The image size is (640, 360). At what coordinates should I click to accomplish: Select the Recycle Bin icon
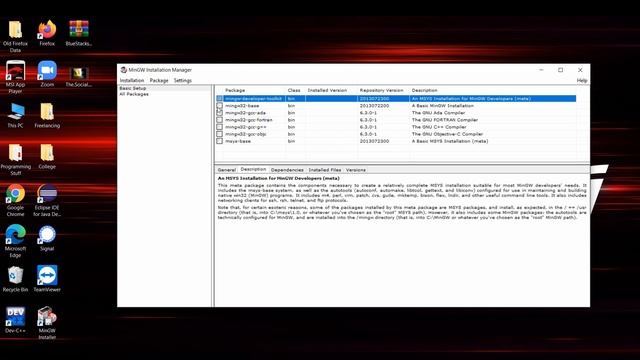coord(15,276)
